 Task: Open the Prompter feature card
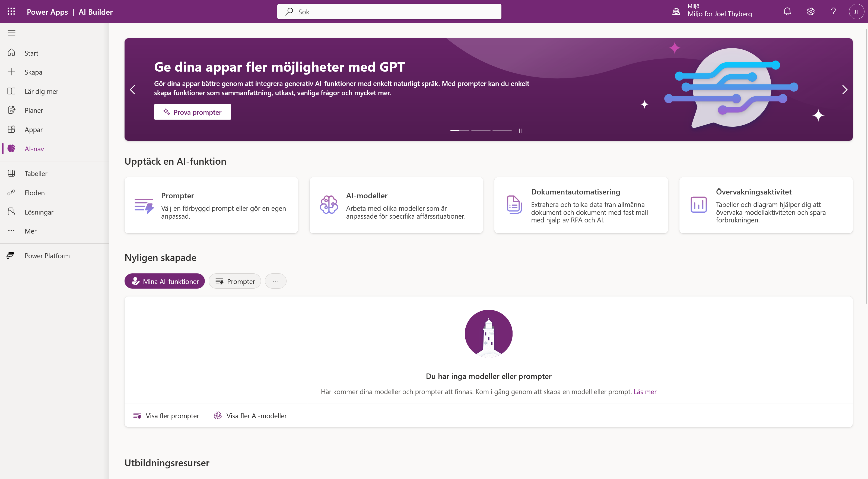211,205
